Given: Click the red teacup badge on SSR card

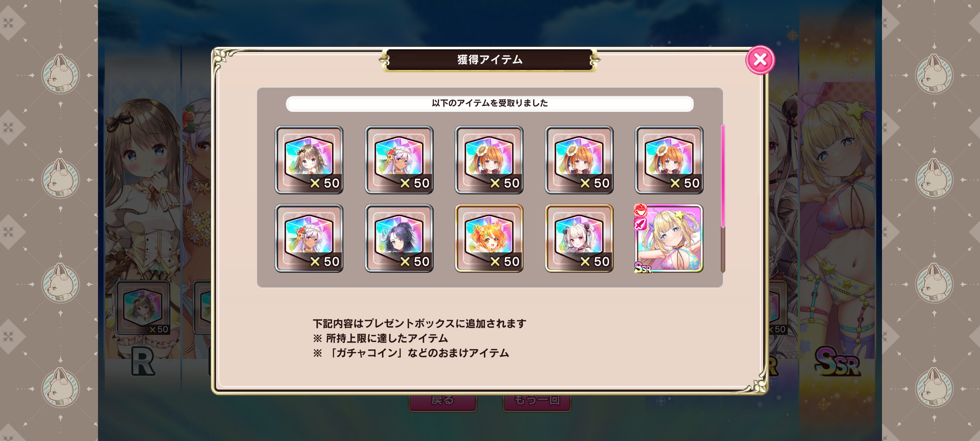Looking at the screenshot, I should click(x=640, y=210).
